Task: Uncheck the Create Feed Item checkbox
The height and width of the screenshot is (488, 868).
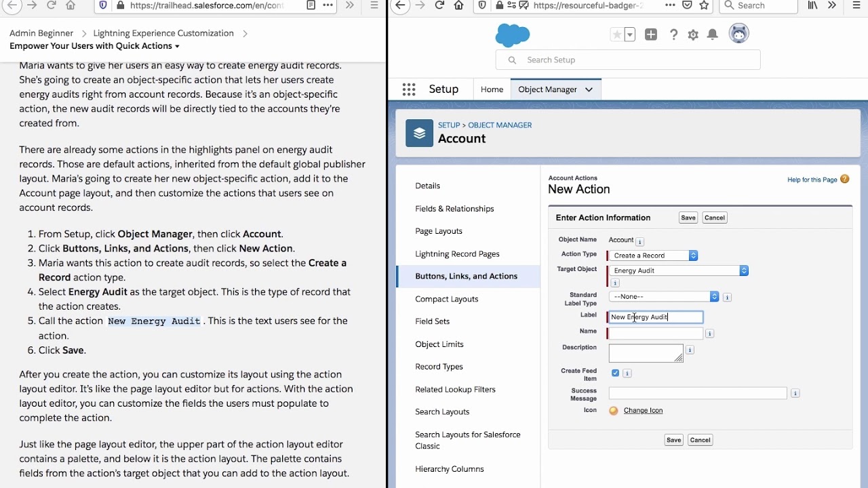Action: pos(615,373)
